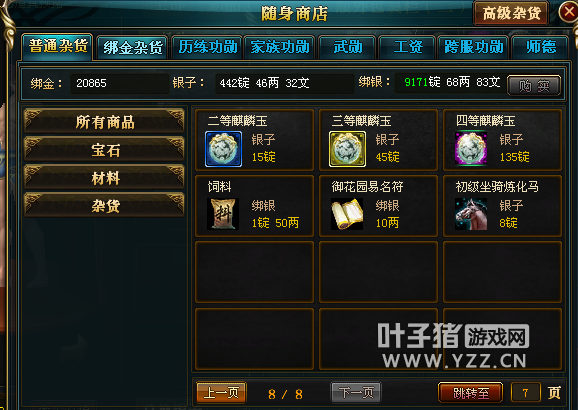Select the 二等麒麟玉 blue jade icon

pos(223,149)
